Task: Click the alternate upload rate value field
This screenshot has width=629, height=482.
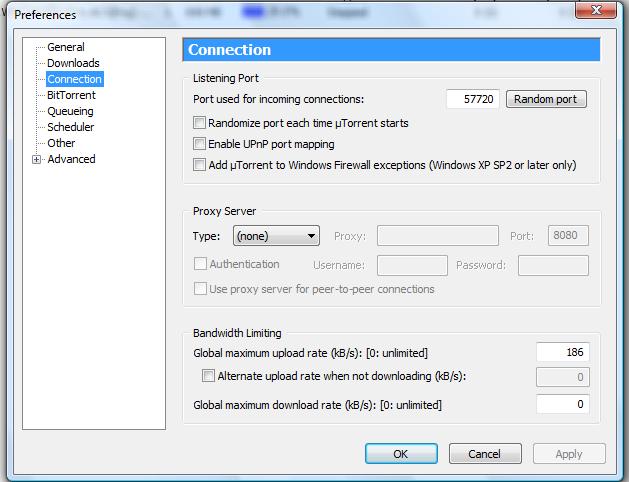Action: coord(563,377)
